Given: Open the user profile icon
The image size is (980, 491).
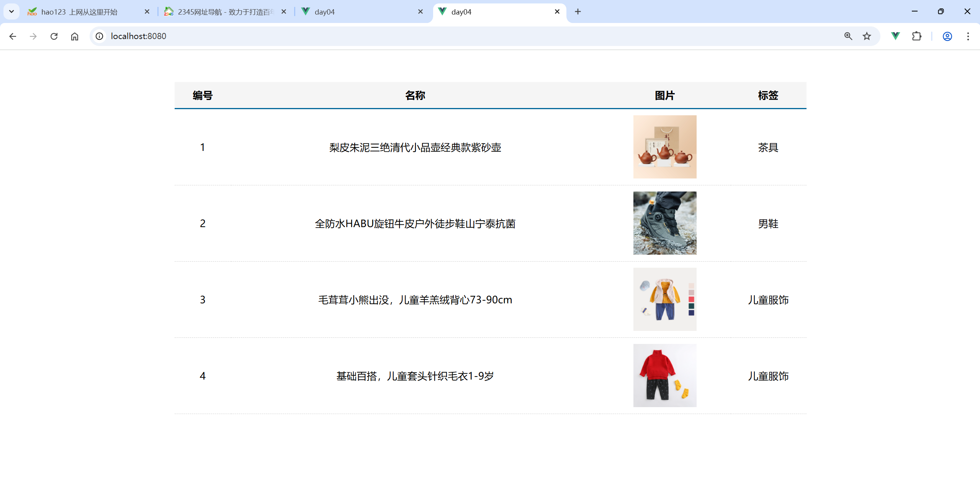Looking at the screenshot, I should coord(947,36).
